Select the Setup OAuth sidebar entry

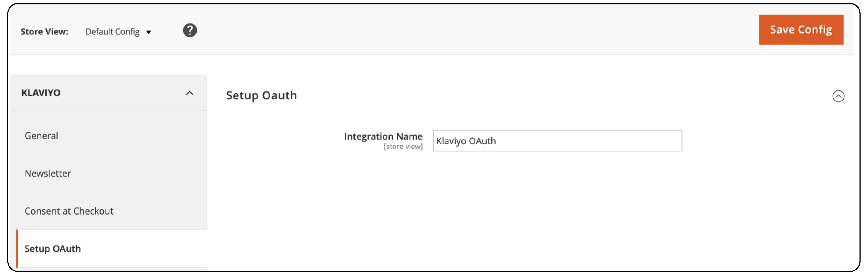click(x=53, y=249)
